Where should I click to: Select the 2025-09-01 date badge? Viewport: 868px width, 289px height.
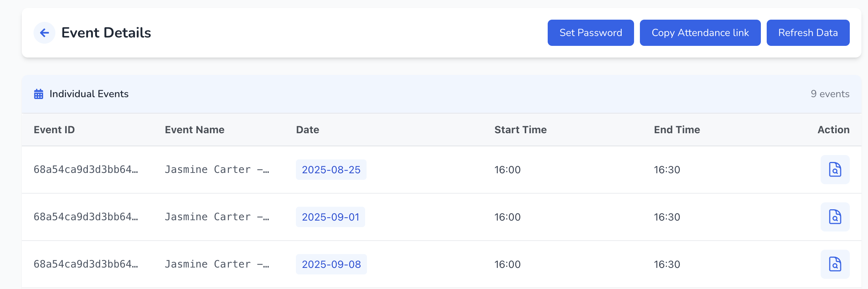330,217
